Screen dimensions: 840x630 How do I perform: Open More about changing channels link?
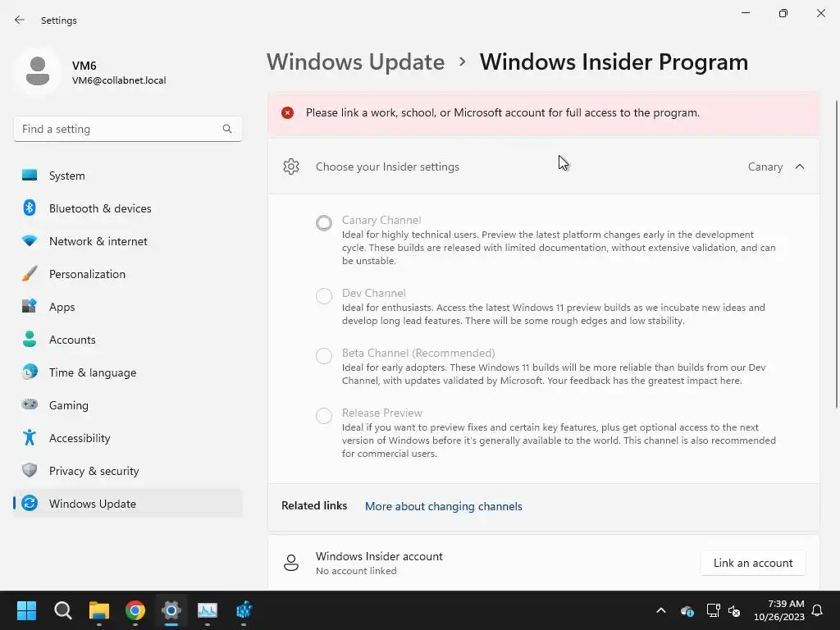point(444,506)
